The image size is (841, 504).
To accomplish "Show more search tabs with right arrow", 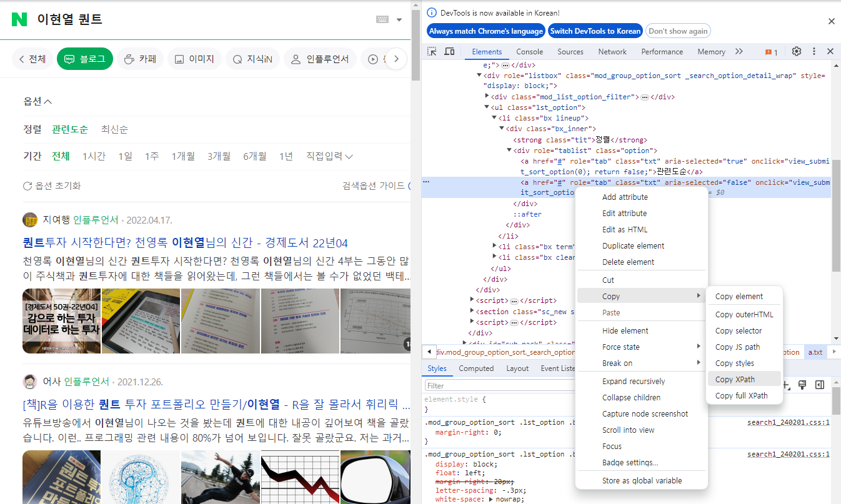I will [396, 59].
